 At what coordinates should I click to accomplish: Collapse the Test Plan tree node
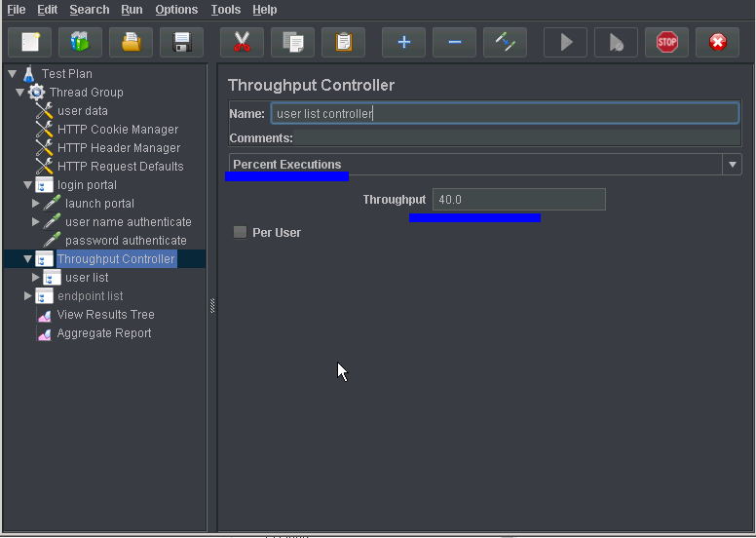click(x=13, y=74)
